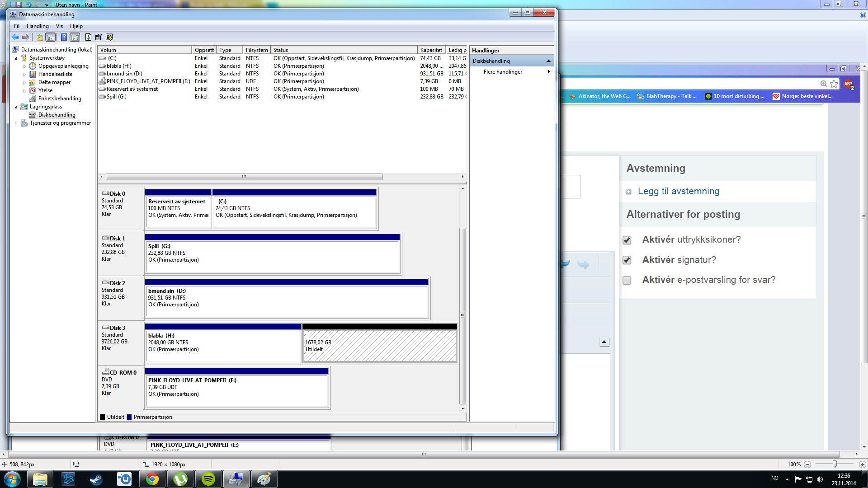Screen dimensions: 868x488
Task: Open Steam from the taskbar
Action: pos(96,479)
